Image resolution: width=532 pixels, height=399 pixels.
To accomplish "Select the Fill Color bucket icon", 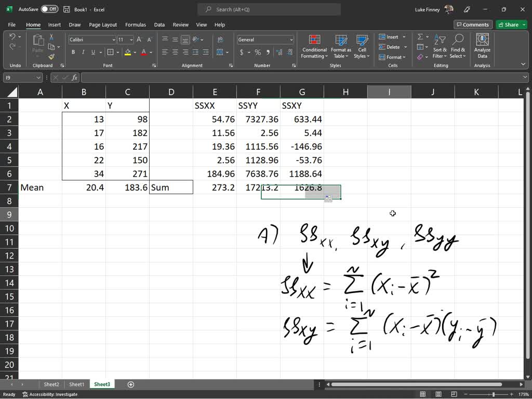I will coord(129,52).
